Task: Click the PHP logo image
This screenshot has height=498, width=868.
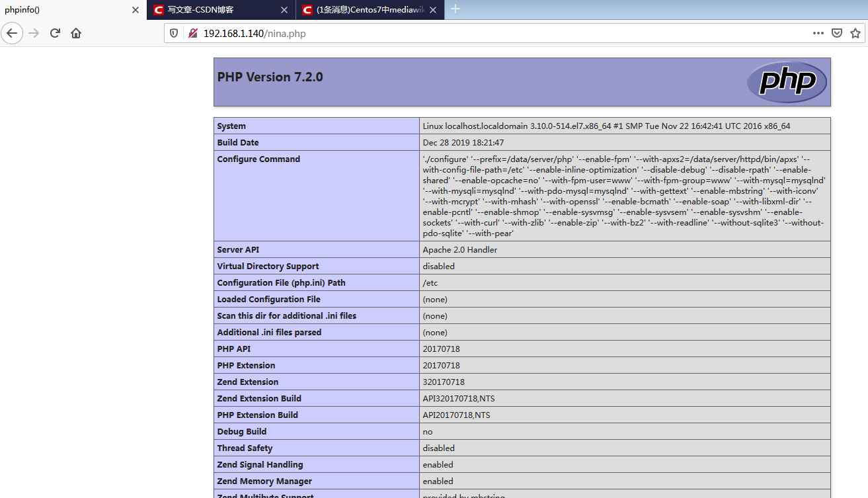Action: click(787, 82)
